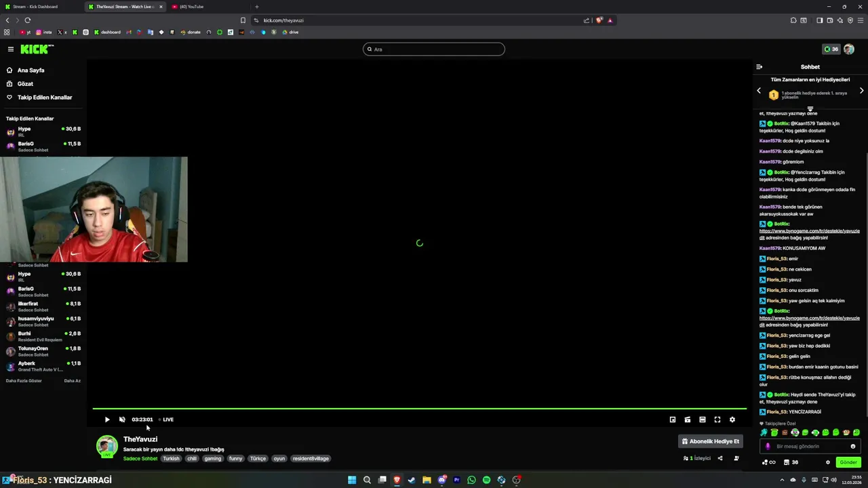
Task: Open the drive bookmark
Action: click(290, 32)
